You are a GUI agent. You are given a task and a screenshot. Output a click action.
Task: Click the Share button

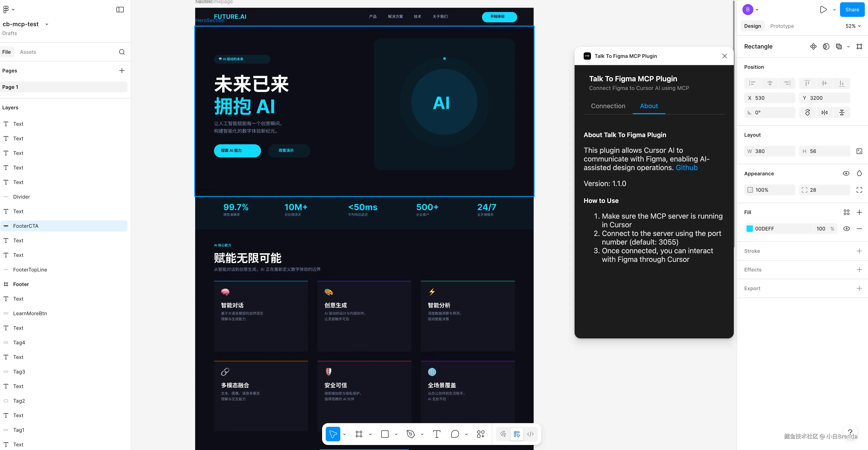(852, 9)
